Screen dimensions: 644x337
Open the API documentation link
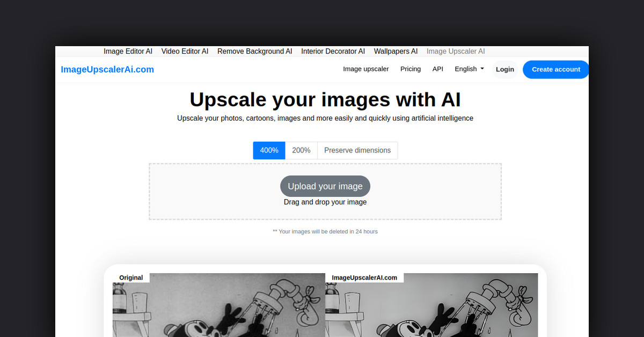tap(437, 69)
